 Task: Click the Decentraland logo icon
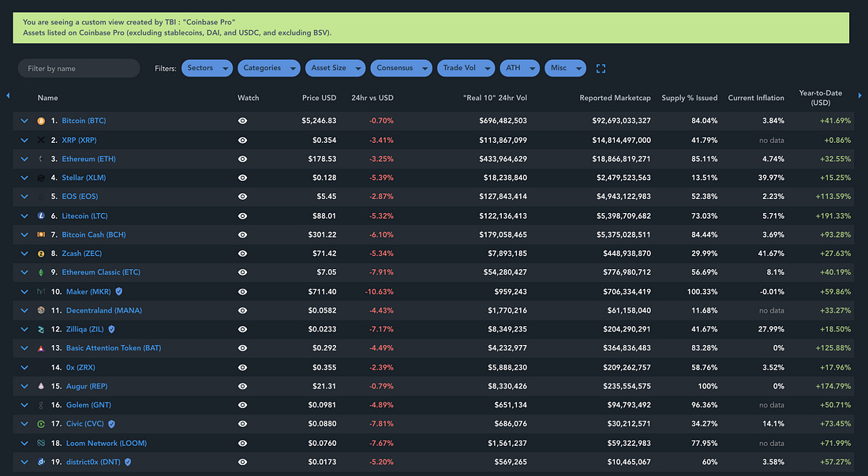coord(41,310)
